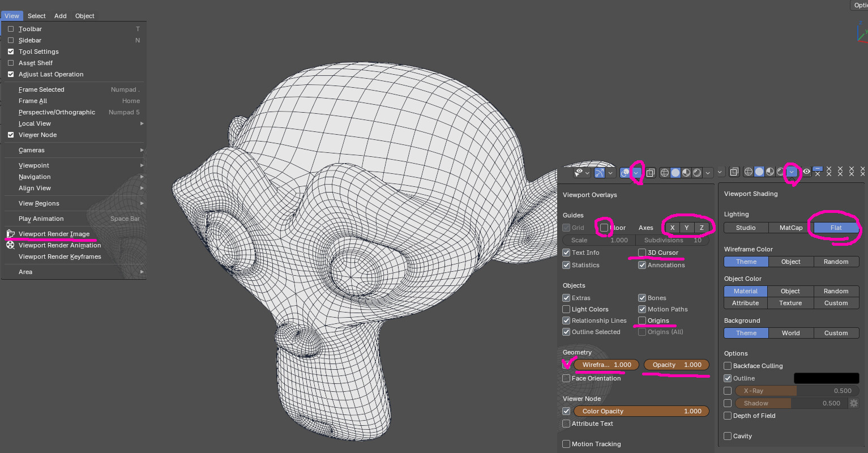Select Solid shading icon above Viewport Overlays panel

675,173
